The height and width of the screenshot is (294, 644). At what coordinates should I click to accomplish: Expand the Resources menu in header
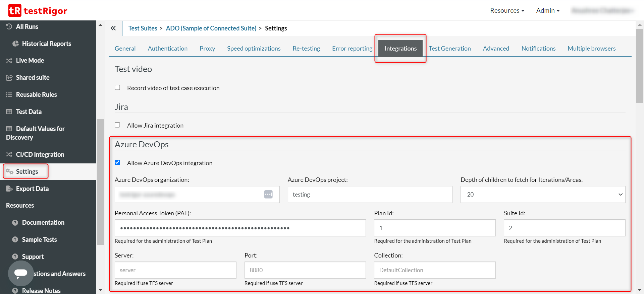pyautogui.click(x=507, y=11)
